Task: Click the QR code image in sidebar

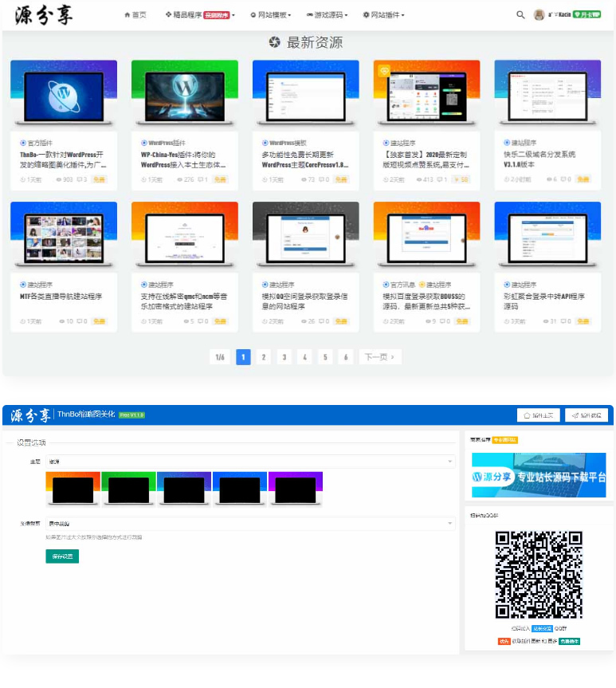Action: pyautogui.click(x=538, y=573)
